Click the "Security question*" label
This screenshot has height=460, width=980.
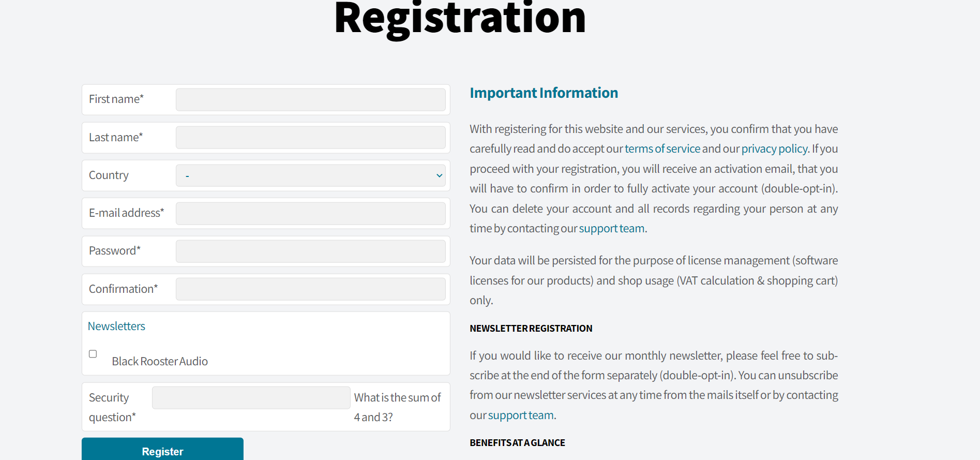(x=112, y=407)
